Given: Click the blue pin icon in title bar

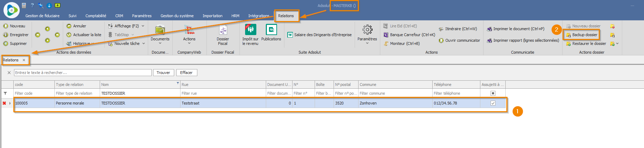Looking at the screenshot, I should click(41, 5).
